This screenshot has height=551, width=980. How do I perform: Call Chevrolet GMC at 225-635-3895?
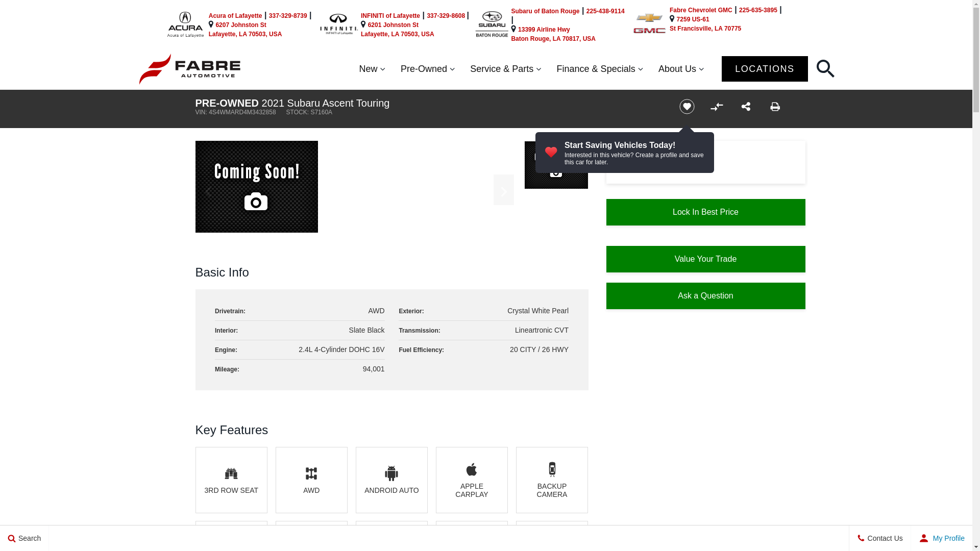click(758, 10)
